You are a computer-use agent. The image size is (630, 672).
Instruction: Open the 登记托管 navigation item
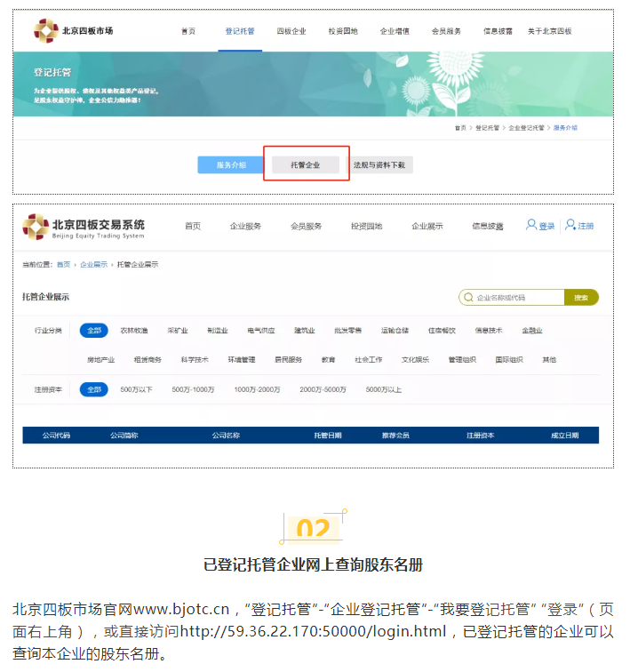[240, 31]
